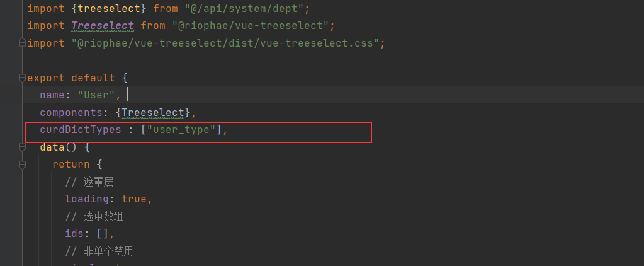Collapse the export default block

pyautogui.click(x=23, y=78)
